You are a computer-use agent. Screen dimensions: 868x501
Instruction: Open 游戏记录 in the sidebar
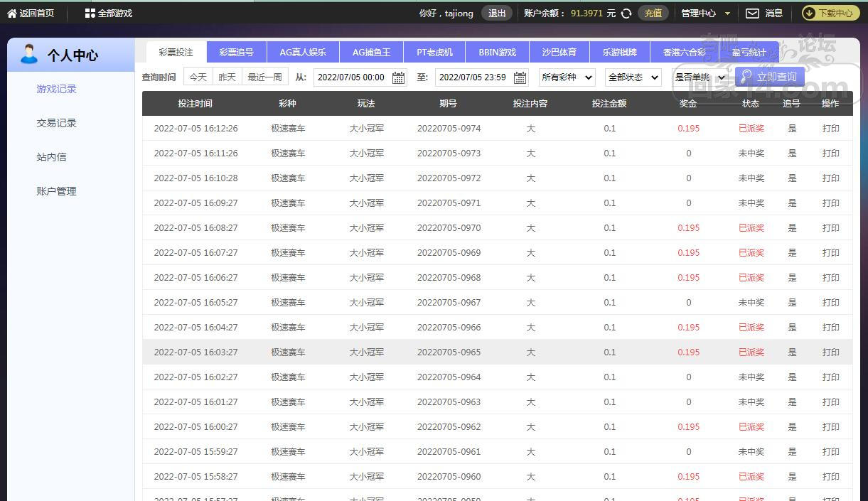click(57, 89)
